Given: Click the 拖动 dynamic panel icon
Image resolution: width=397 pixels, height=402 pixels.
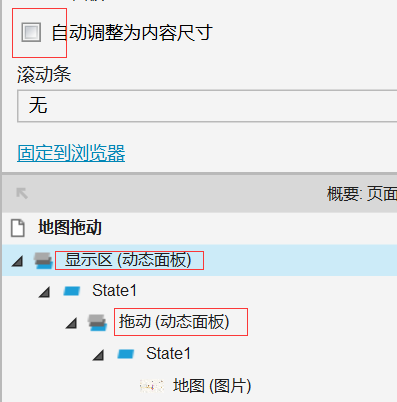Looking at the screenshot, I should click(97, 322).
